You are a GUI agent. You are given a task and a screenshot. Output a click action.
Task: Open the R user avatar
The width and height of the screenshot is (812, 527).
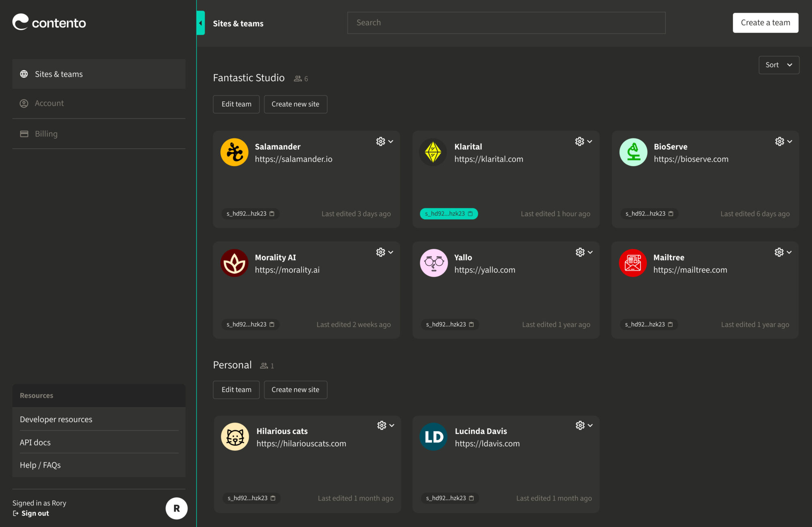(176, 508)
